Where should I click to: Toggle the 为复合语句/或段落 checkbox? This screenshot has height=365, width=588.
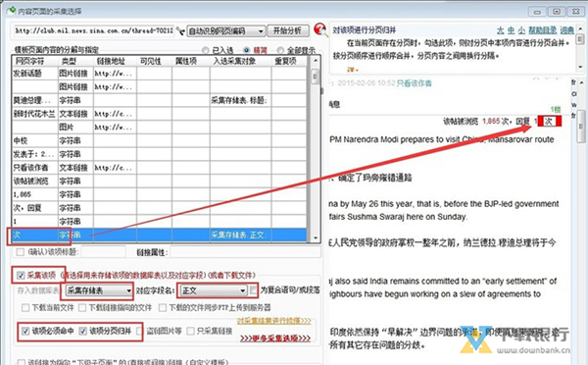click(x=254, y=289)
